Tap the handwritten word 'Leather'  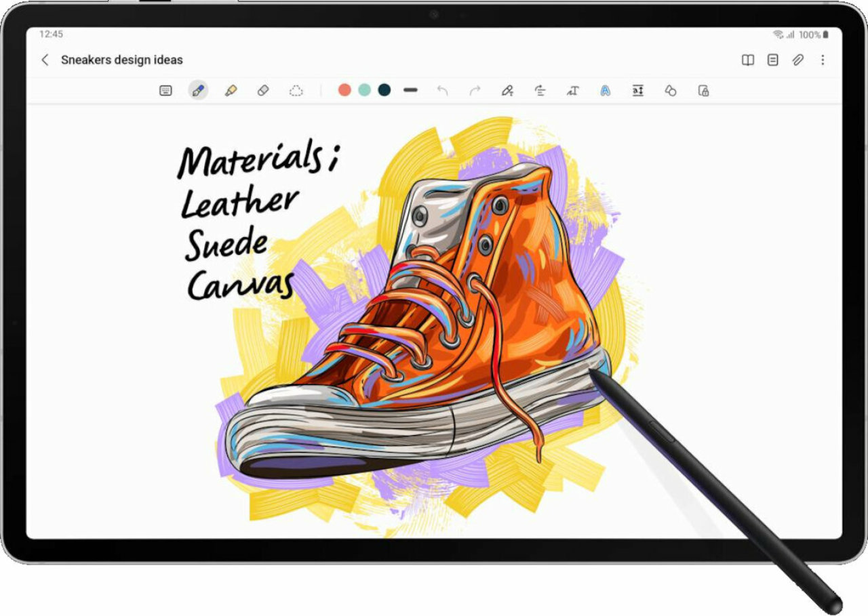click(239, 203)
